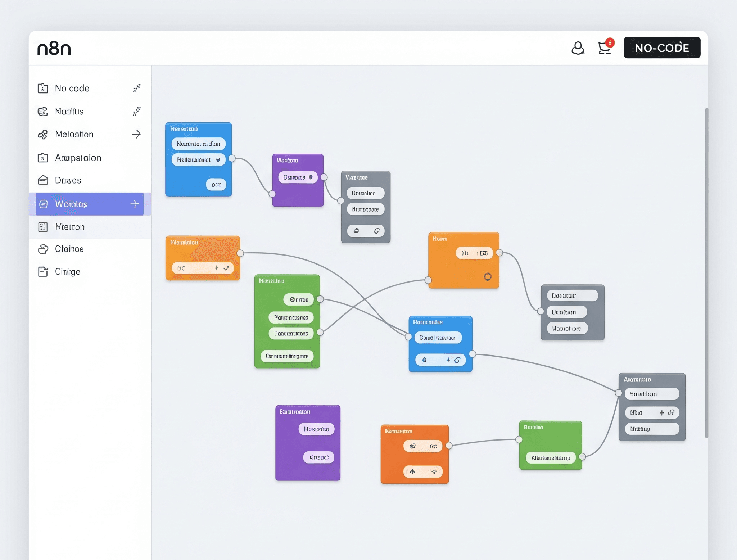Click the output connector of purple Worfora node
Screen dimensions: 737x560
[324, 177]
